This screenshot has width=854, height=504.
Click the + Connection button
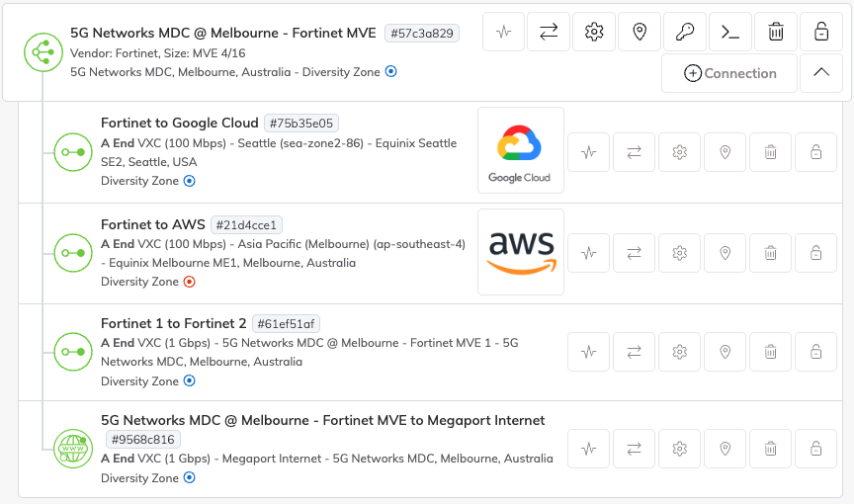pos(729,73)
